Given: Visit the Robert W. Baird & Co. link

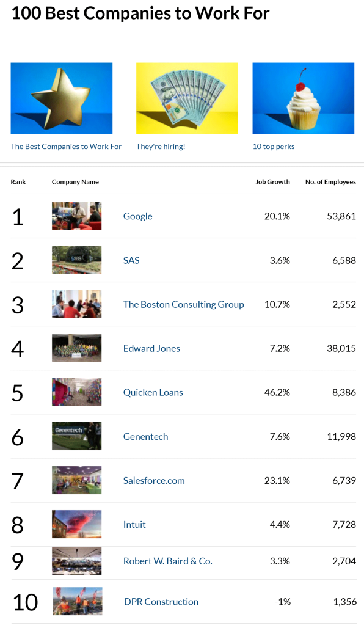Looking at the screenshot, I should [x=167, y=561].
